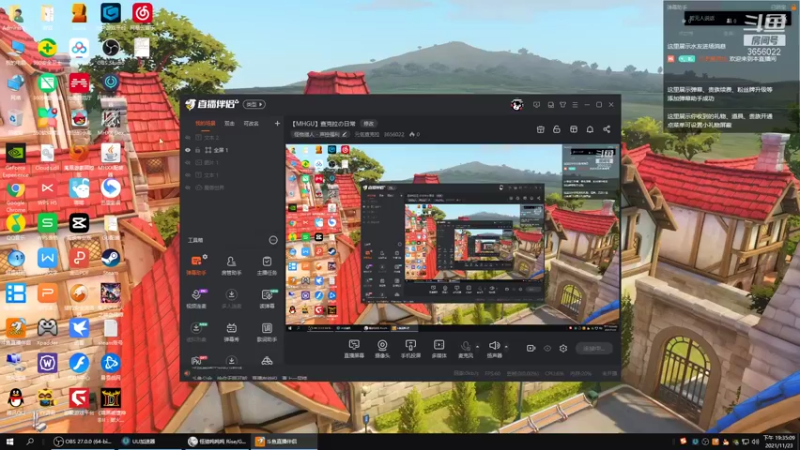The image size is (800, 450).
Task: Add a 摄像头 camera source
Action: coord(382,349)
